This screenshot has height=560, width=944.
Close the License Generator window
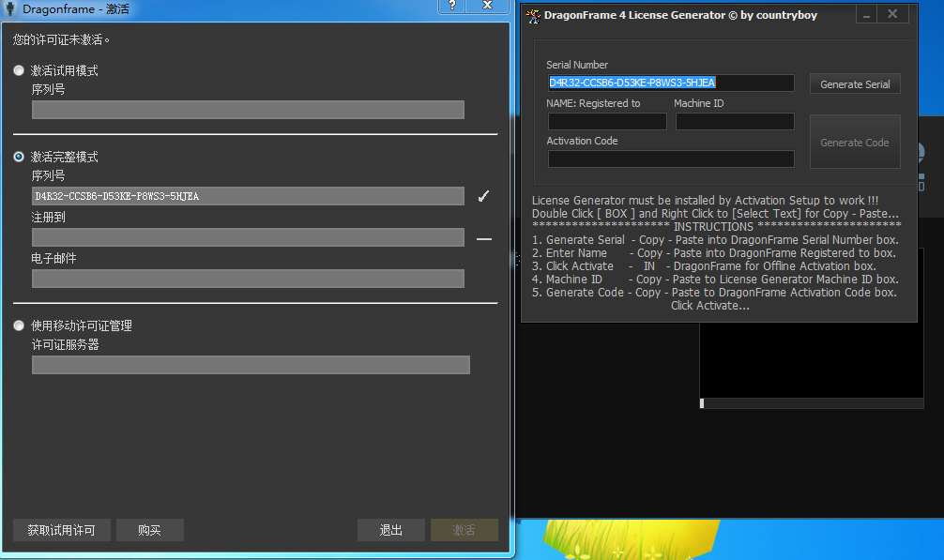(x=892, y=14)
